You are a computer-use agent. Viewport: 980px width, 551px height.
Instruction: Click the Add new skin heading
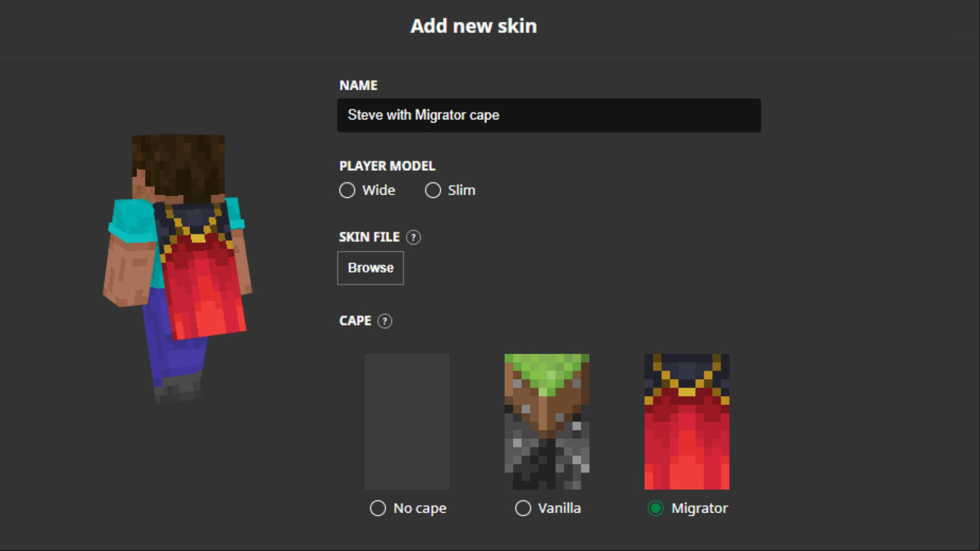[x=473, y=26]
